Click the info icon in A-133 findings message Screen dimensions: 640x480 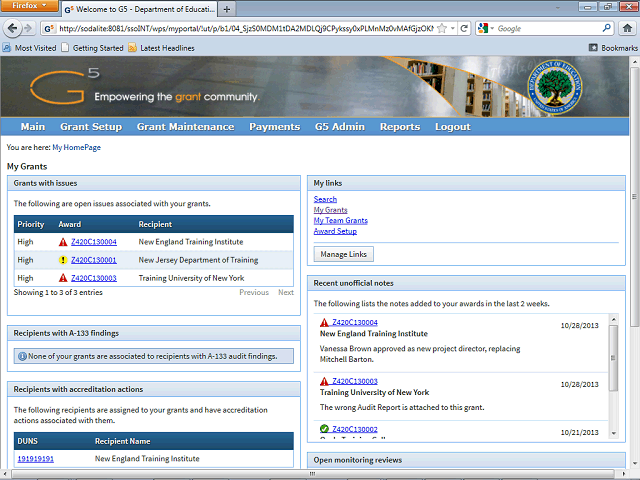point(22,356)
